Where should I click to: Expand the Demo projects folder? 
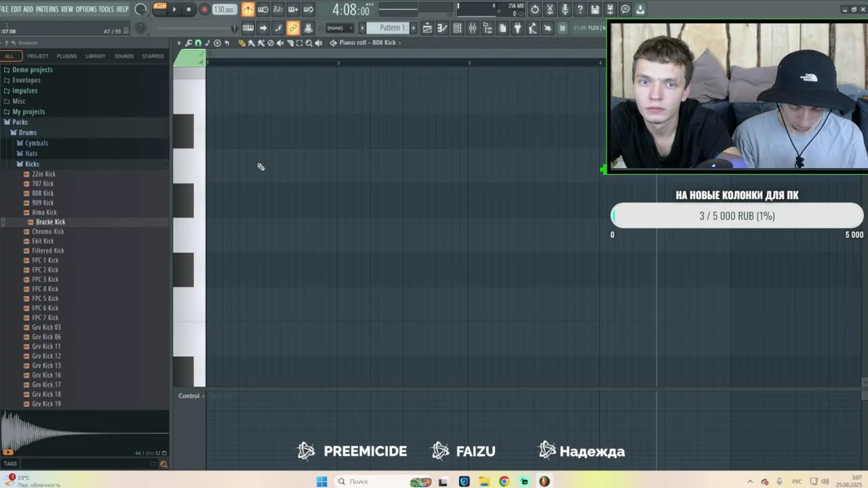pos(32,70)
